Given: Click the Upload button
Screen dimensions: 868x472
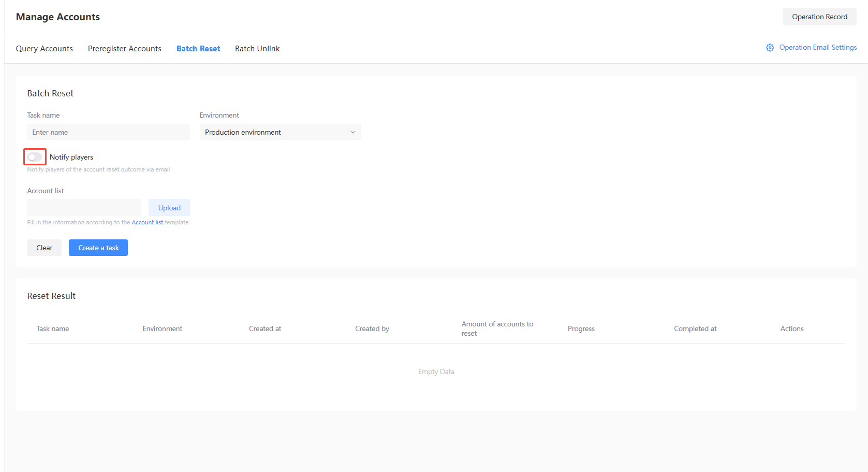Looking at the screenshot, I should pyautogui.click(x=169, y=208).
